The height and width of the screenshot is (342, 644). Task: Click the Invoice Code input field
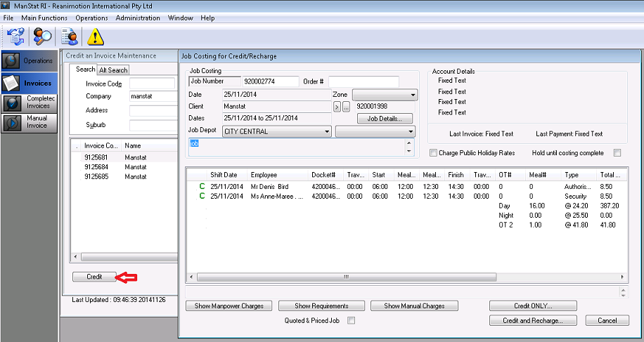[x=153, y=84]
